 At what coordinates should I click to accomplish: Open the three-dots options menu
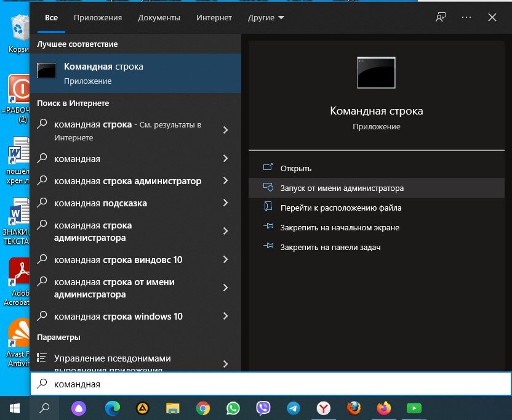[466, 17]
